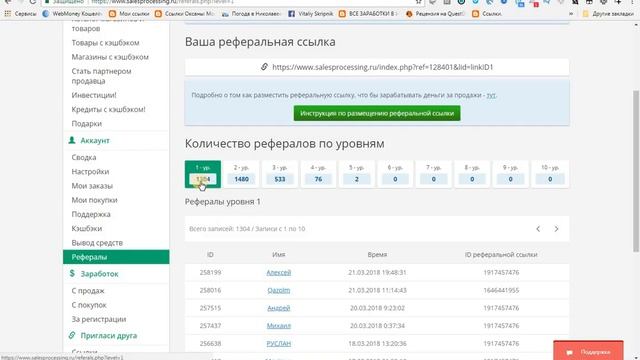The height and width of the screenshot is (360, 640).
Task: Open the Сводка page
Action: tap(84, 157)
